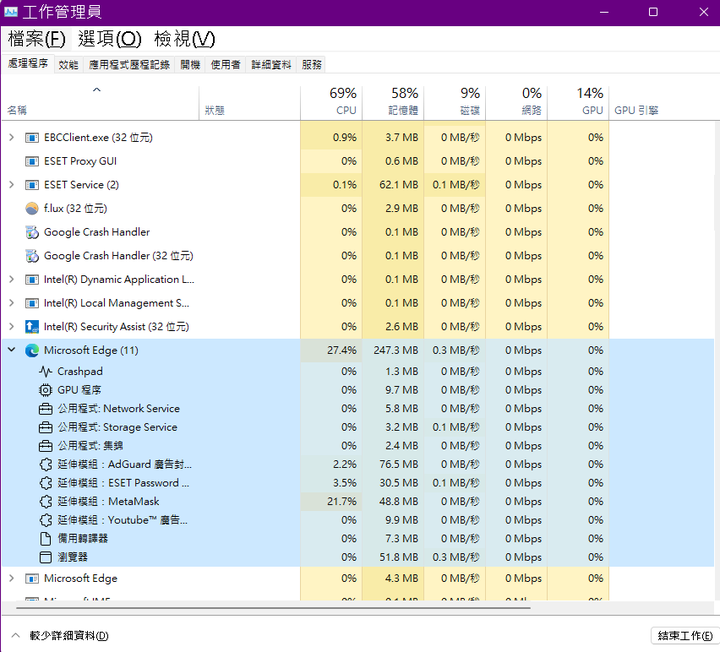This screenshot has height=652, width=720.
Task: Switch to the 應用程式歷程記錄 tab
Action: [x=129, y=65]
